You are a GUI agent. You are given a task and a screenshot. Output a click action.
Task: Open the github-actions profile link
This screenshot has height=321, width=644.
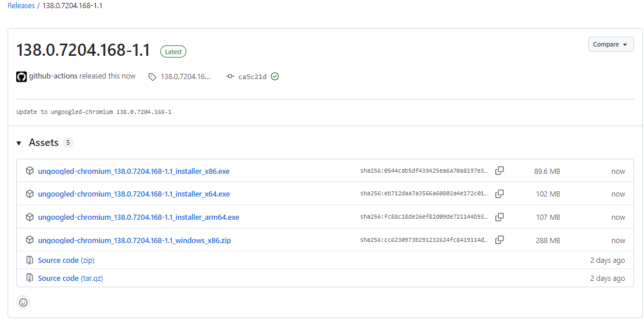click(x=53, y=76)
